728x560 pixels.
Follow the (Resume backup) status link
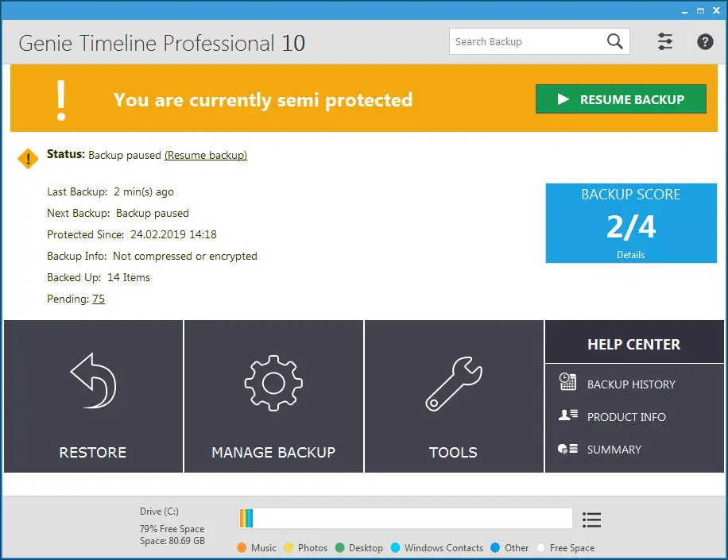[x=206, y=155]
